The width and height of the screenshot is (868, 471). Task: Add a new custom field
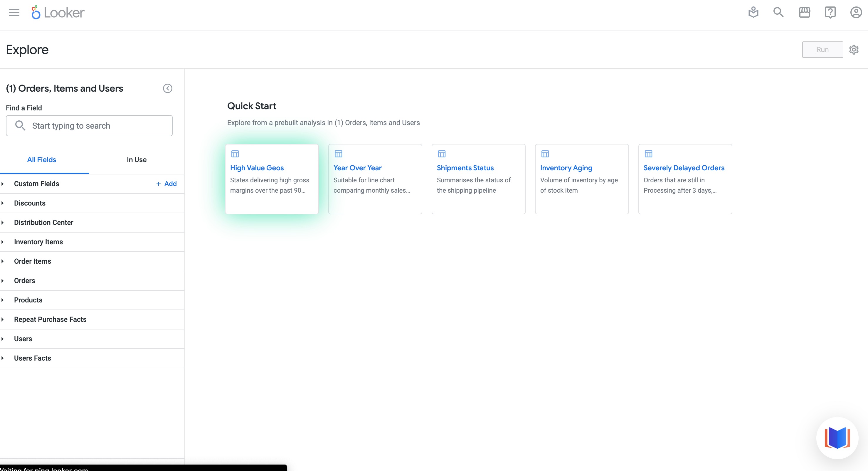point(166,184)
